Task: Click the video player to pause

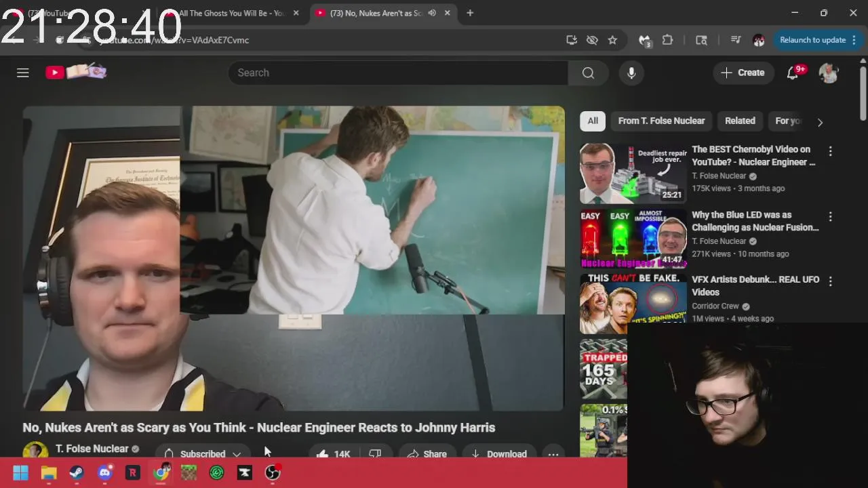Action: click(x=294, y=258)
